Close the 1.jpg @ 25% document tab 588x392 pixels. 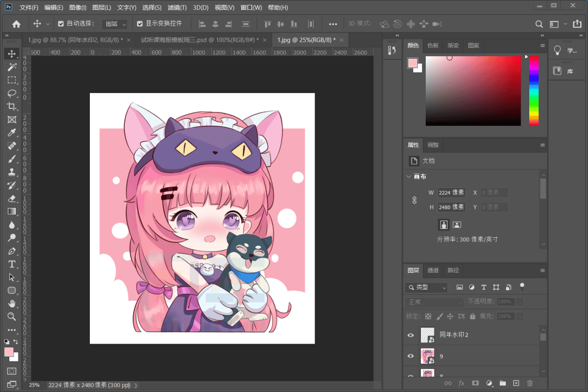click(341, 40)
